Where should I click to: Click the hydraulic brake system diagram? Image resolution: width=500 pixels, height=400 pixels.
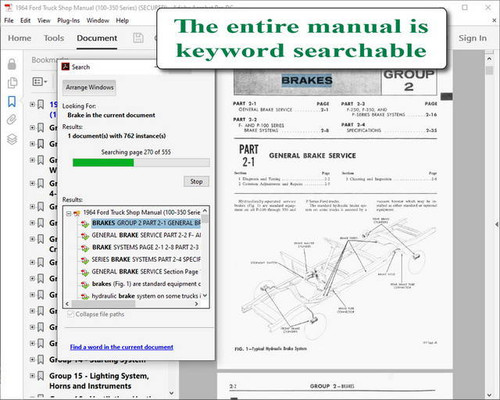coord(337,280)
